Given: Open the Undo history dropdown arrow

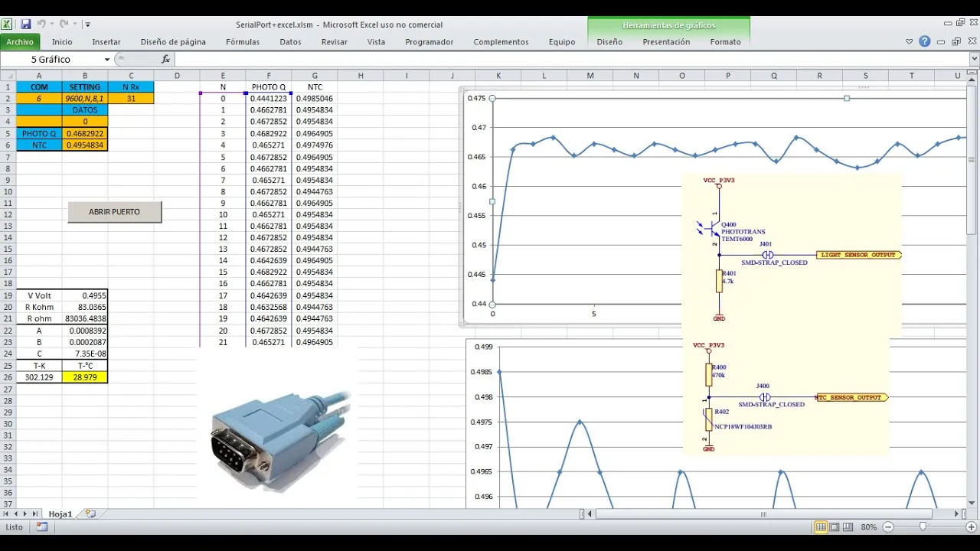Looking at the screenshot, I should pos(51,24).
